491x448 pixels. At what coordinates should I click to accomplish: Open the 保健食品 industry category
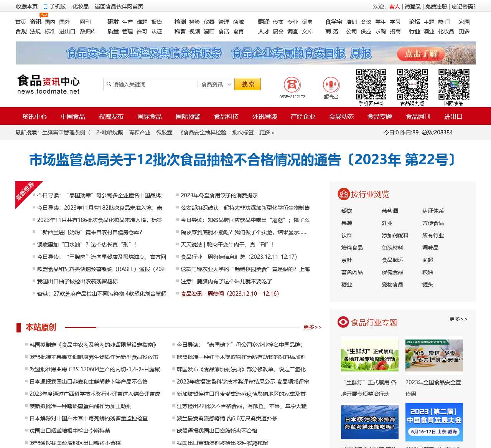tap(393, 272)
